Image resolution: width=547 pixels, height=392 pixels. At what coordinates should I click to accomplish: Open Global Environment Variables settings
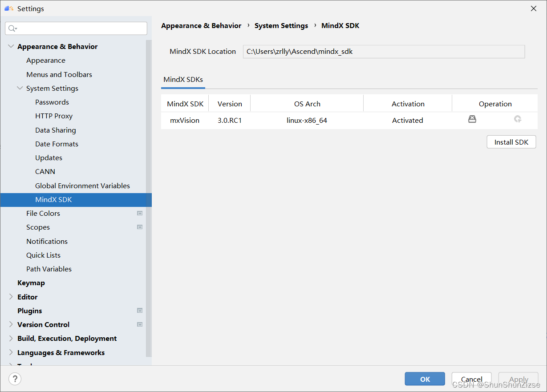point(82,186)
